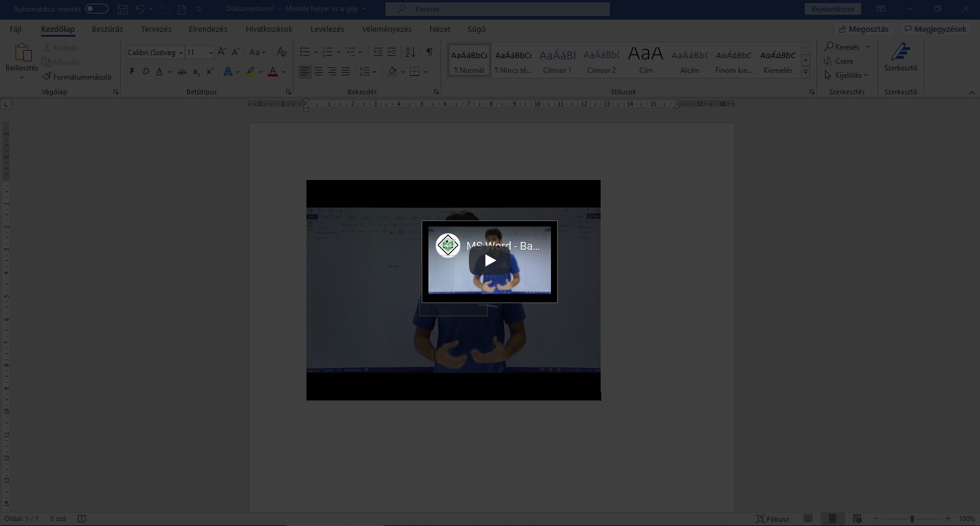This screenshot has width=980, height=526.
Task: Click the Megosztás share button
Action: pyautogui.click(x=864, y=29)
